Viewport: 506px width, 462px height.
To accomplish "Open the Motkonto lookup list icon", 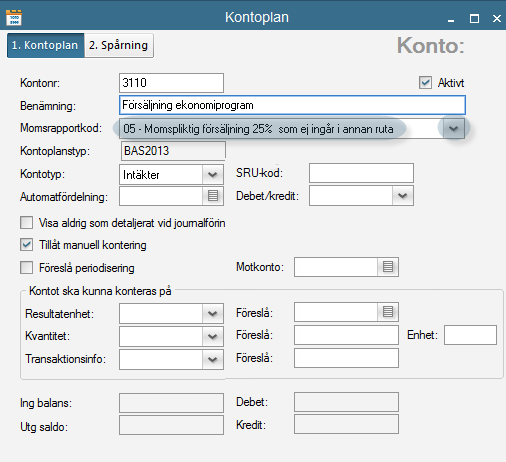I will click(x=388, y=267).
